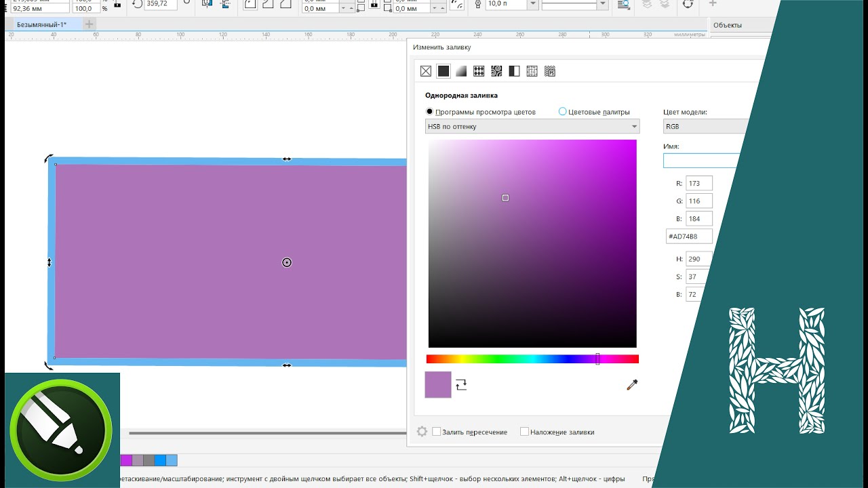Choose the texture fill icon
Image resolution: width=868 pixels, height=488 pixels.
point(532,71)
